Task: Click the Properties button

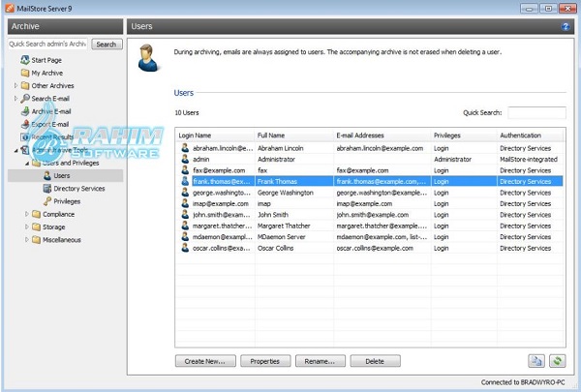Action: click(x=264, y=360)
